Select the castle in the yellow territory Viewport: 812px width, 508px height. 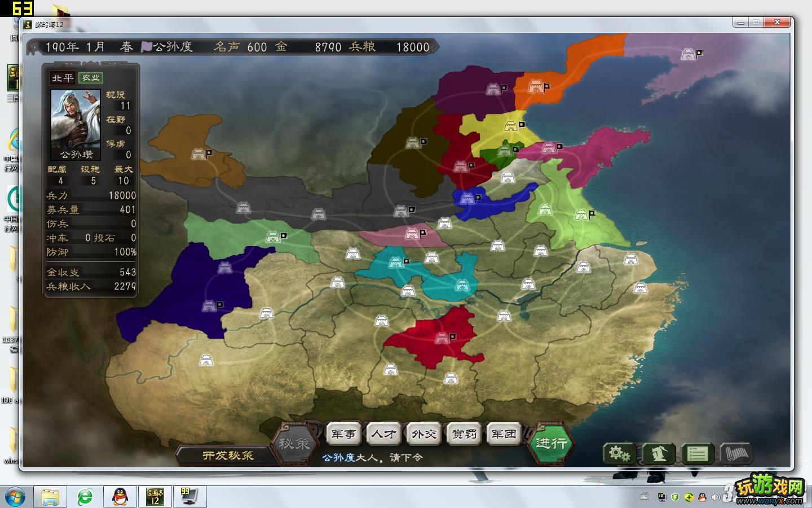(x=510, y=126)
